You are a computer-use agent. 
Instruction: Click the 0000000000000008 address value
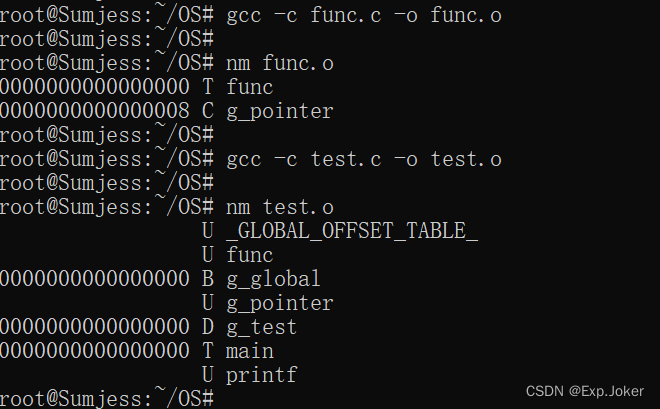(x=95, y=111)
